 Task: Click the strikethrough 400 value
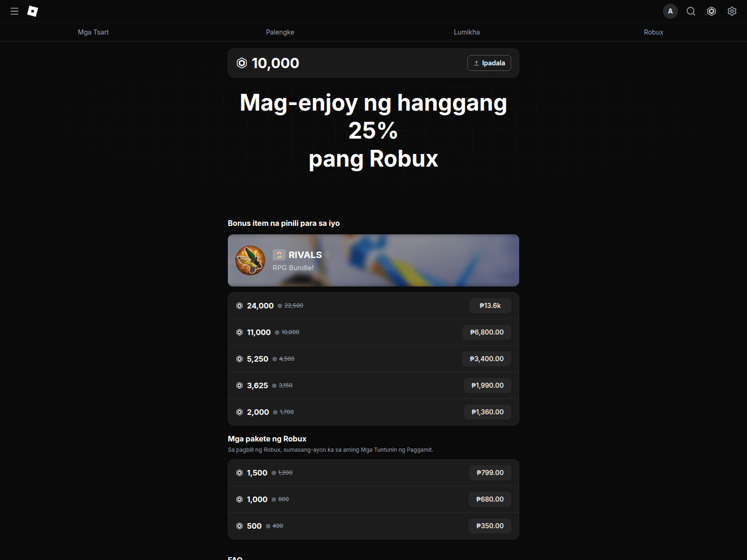278,526
